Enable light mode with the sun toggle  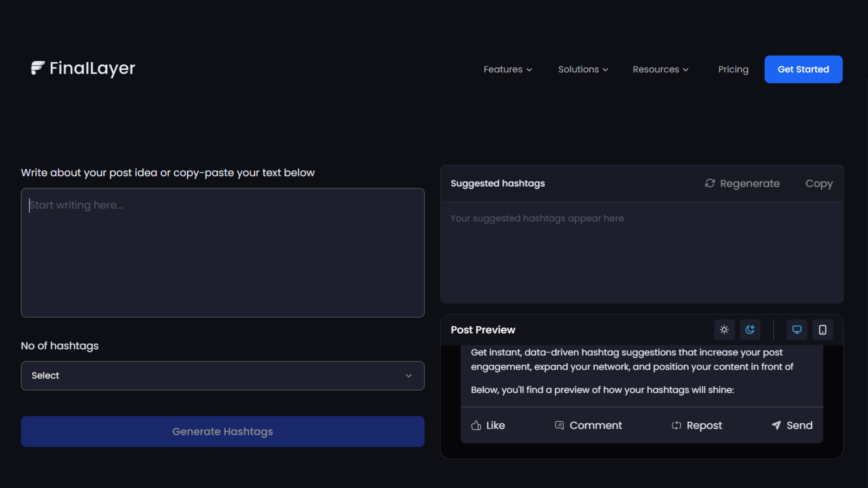click(724, 330)
